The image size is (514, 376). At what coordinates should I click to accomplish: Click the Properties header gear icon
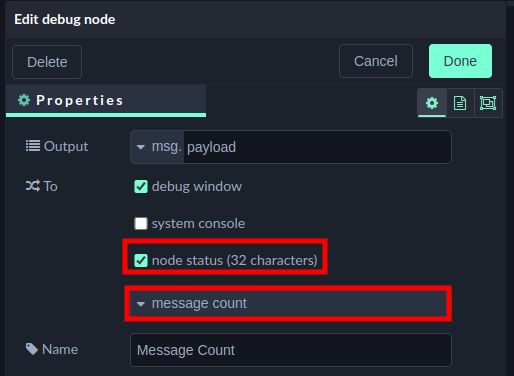24,100
